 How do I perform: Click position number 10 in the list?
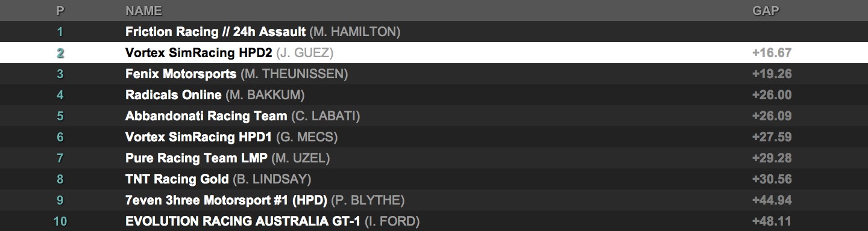click(60, 221)
